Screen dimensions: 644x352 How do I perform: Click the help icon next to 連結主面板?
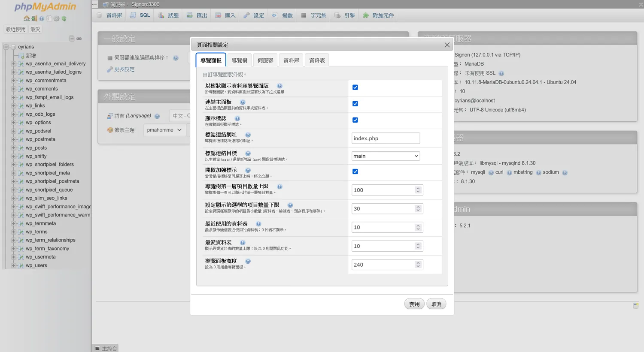pos(243,102)
